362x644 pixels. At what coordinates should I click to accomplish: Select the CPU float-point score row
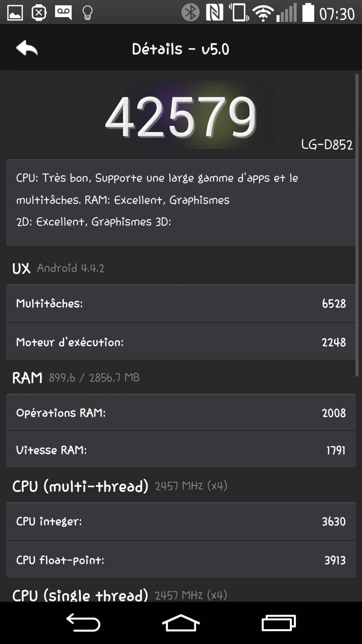[x=181, y=560]
